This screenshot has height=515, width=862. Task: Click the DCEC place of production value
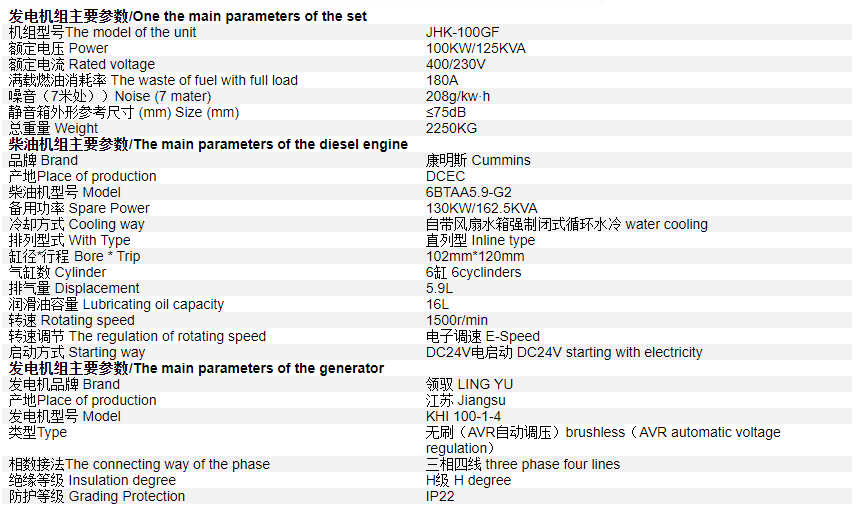(445, 176)
